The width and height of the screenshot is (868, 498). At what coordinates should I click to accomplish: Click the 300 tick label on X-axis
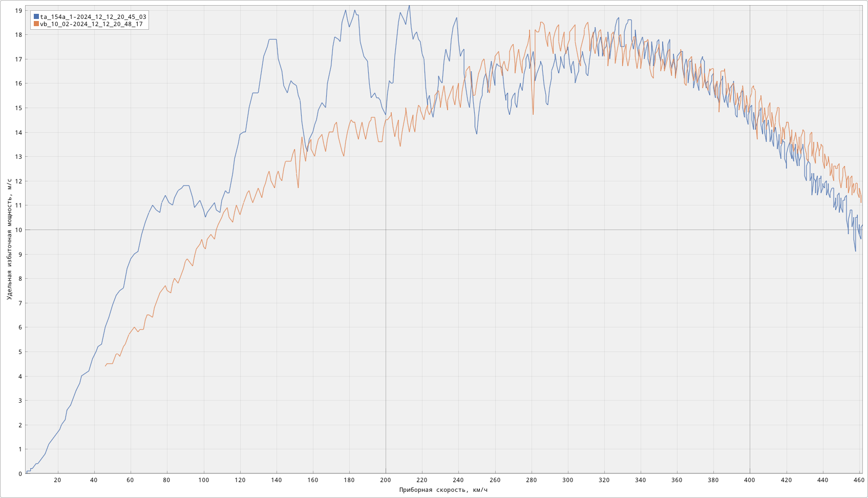[567, 480]
